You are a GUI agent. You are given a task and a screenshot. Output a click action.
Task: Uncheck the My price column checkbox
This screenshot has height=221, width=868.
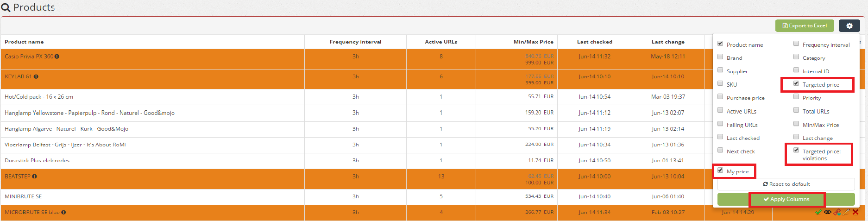pyautogui.click(x=720, y=170)
